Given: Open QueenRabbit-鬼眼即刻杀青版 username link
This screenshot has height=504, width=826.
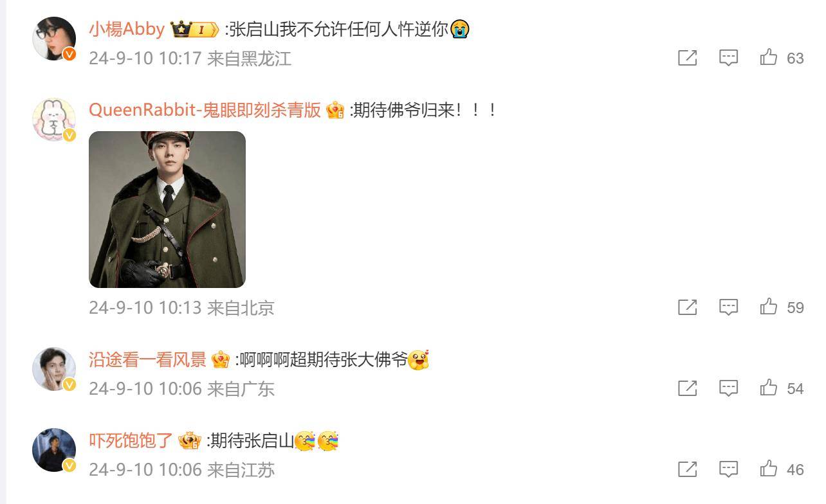Looking at the screenshot, I should pyautogui.click(x=205, y=110).
